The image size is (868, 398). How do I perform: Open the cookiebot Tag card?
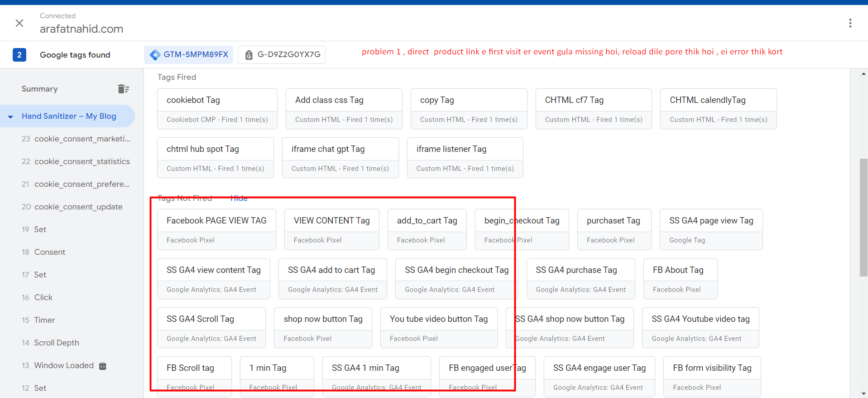[217, 109]
